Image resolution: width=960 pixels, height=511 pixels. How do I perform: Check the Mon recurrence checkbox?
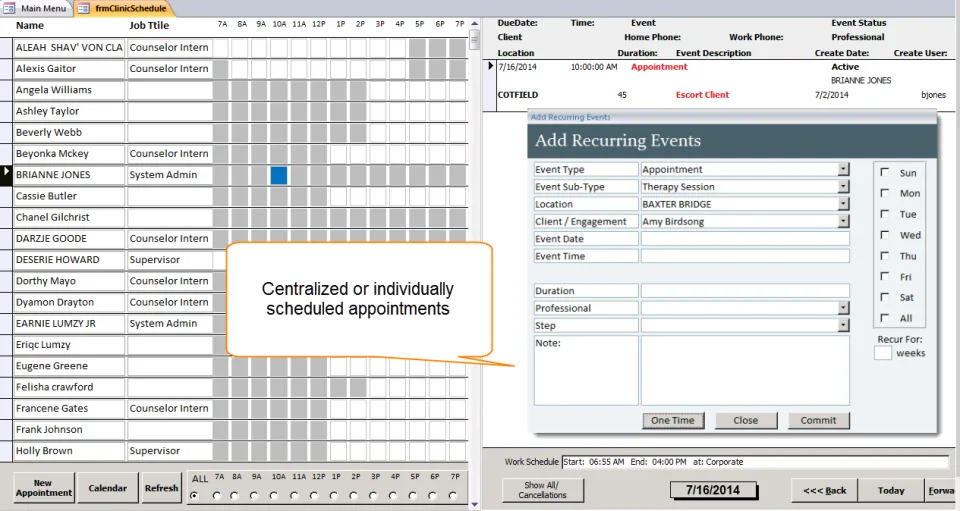point(885,193)
